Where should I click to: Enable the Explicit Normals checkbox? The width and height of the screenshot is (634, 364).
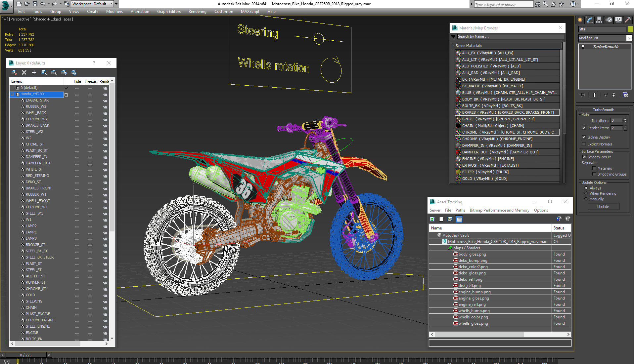pos(584,144)
